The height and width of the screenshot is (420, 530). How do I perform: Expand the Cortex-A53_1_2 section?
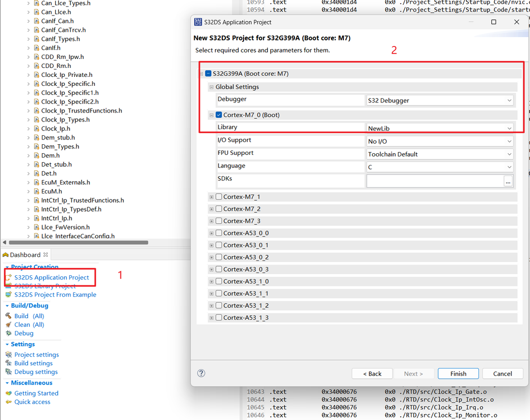click(211, 306)
